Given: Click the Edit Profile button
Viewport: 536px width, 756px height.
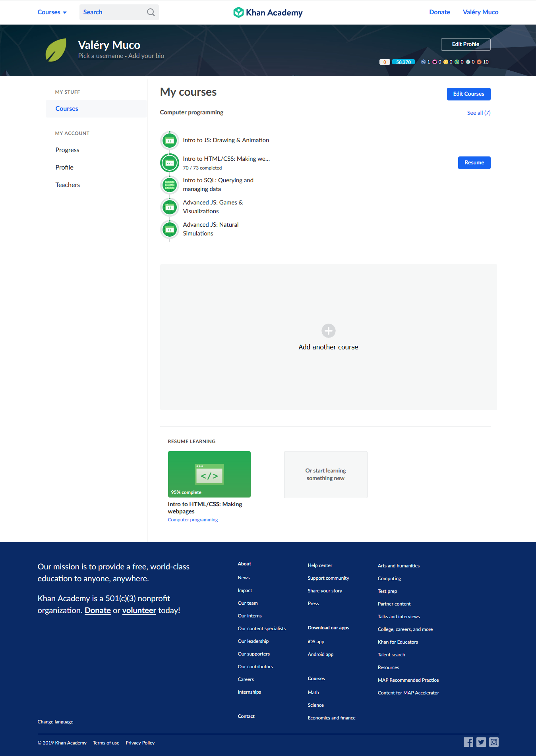Looking at the screenshot, I should point(466,44).
